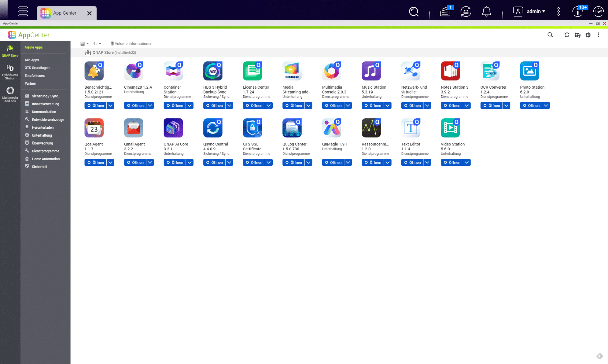Click the refresh icon in AppCenter toolbar
This screenshot has width=608, height=364.
[x=567, y=35]
